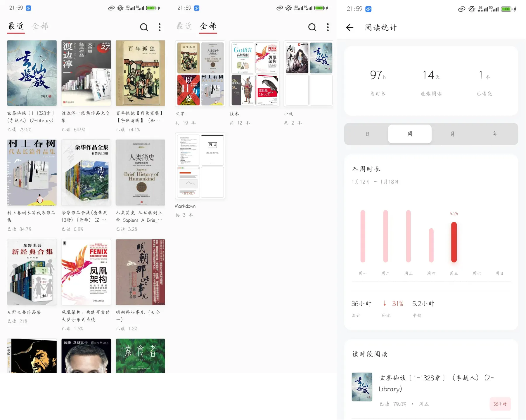This screenshot has height=420, width=526.
Task: Switch to the 最近 tab in the middle screen
Action: [184, 26]
